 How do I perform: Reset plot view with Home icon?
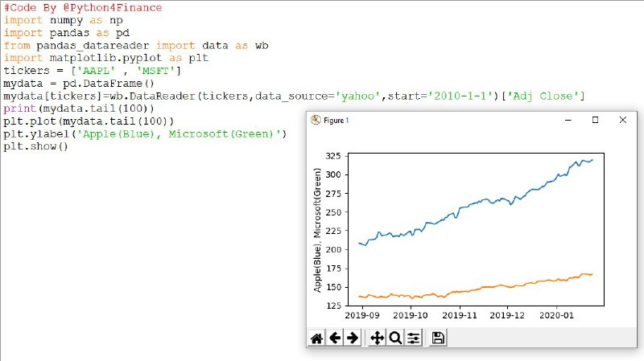pyautogui.click(x=316, y=338)
